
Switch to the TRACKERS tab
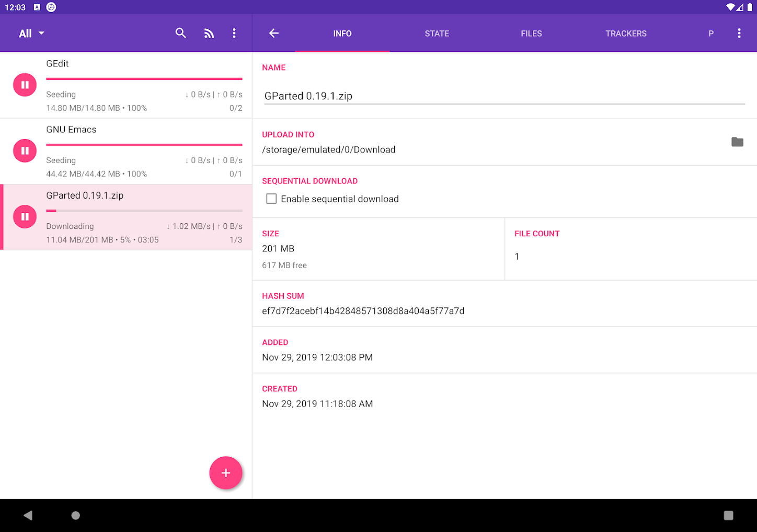coord(626,33)
